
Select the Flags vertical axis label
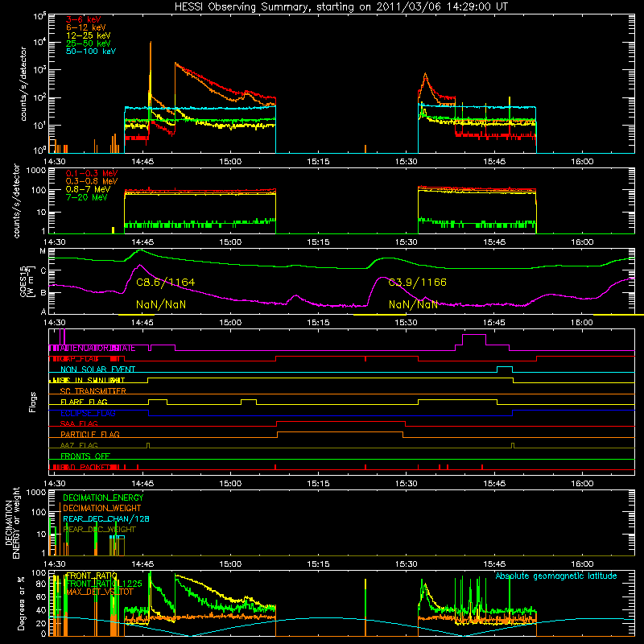point(32,402)
